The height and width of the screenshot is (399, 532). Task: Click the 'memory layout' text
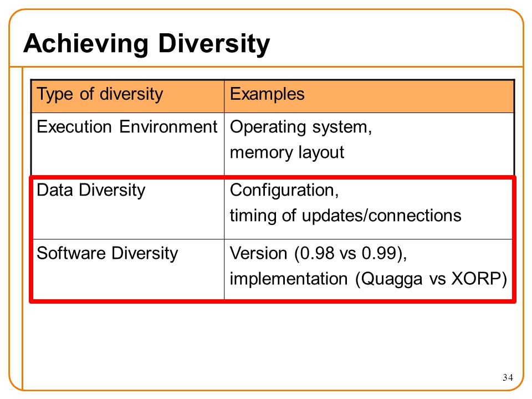coord(287,153)
